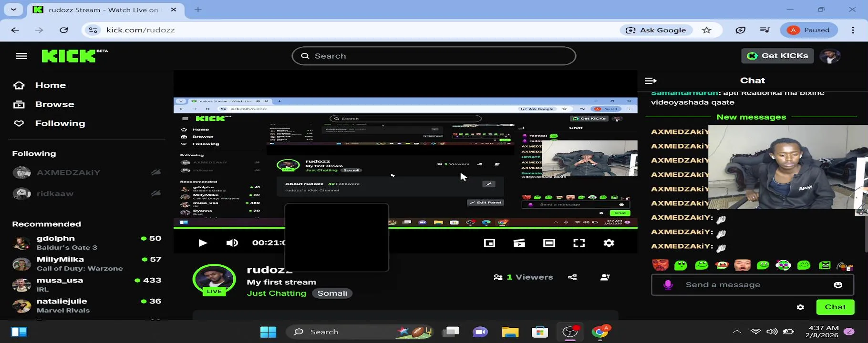Viewport: 868px width, 343px height.
Task: Insert the surprised face emote
Action: pos(742,265)
